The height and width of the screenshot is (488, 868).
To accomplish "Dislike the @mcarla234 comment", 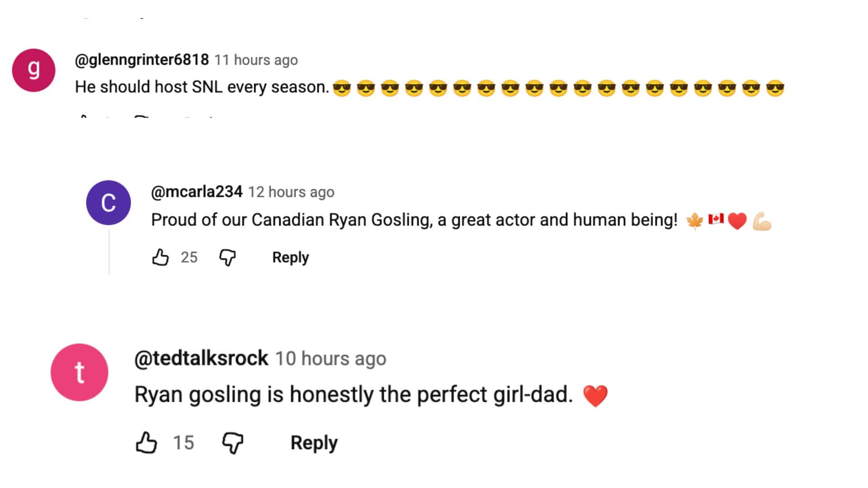I will [227, 258].
